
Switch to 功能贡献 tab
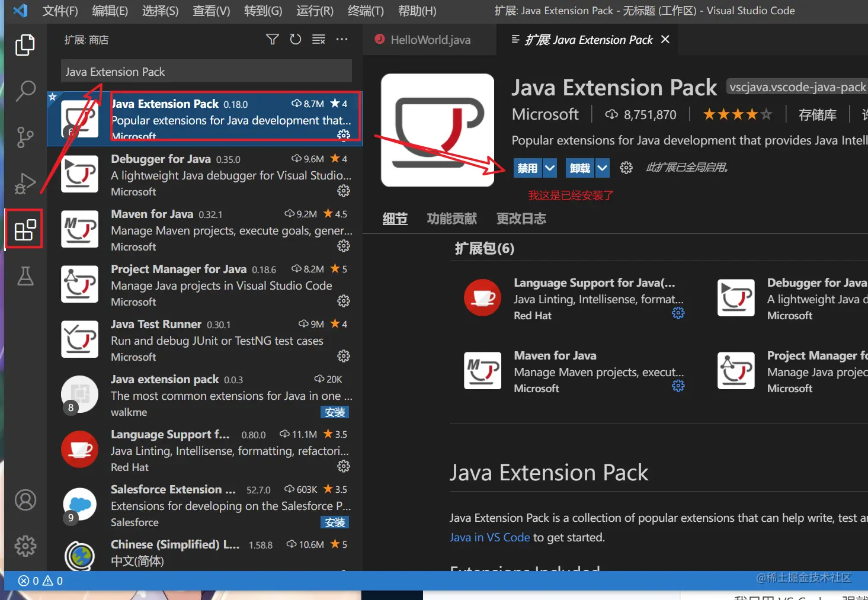click(x=452, y=219)
